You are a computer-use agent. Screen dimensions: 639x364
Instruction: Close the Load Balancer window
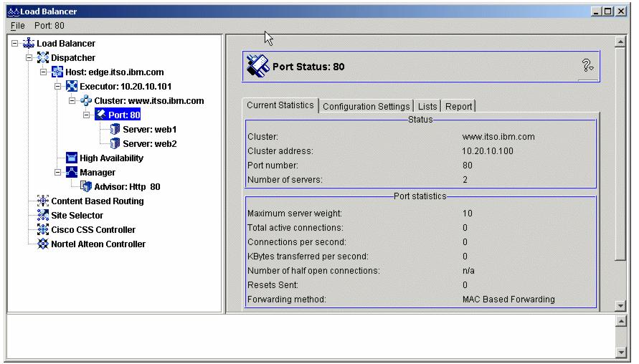(x=620, y=11)
